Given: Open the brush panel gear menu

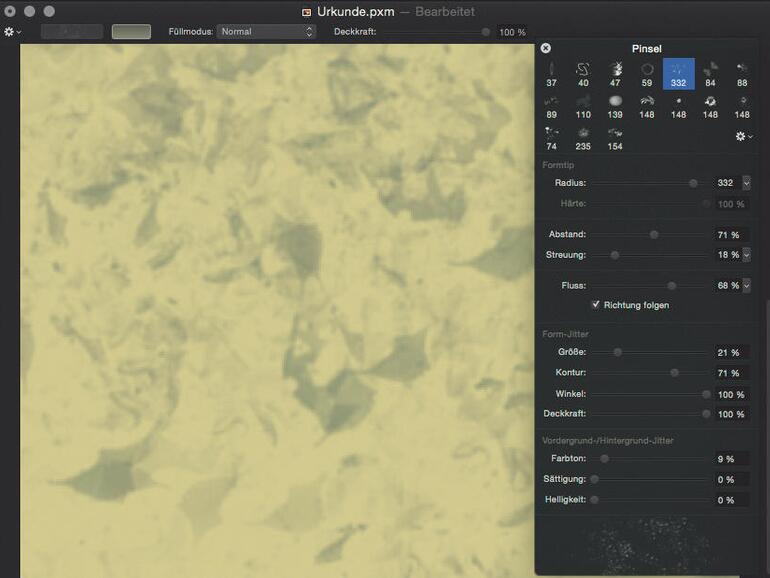Looking at the screenshot, I should (743, 136).
